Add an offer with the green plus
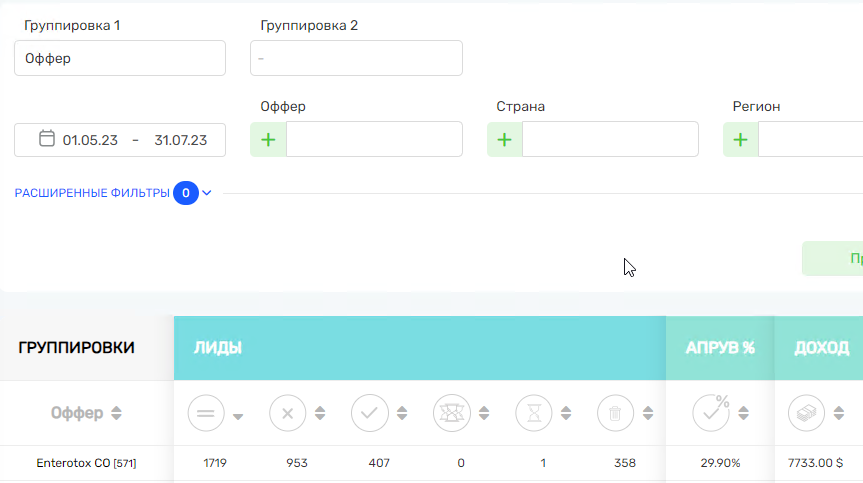The image size is (863, 483). (x=268, y=140)
